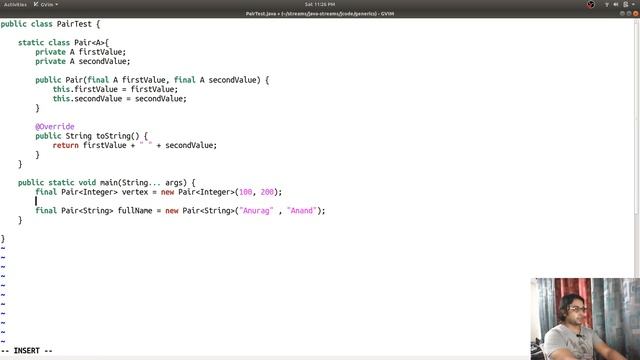Click the 'return' keyword
640x360 pixels.
[x=65, y=145]
